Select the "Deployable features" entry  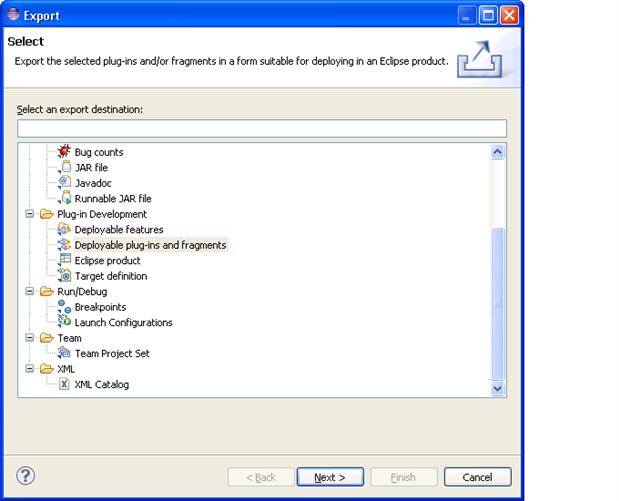pyautogui.click(x=119, y=229)
